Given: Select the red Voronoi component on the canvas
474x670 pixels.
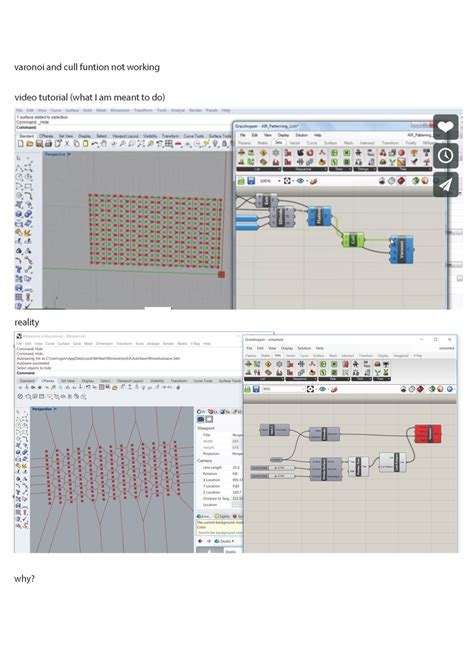Looking at the screenshot, I should 428,434.
